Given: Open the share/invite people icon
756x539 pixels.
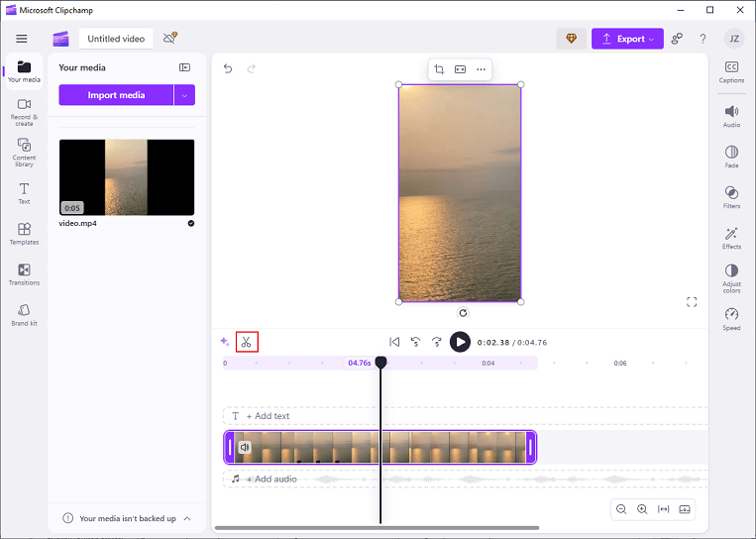Looking at the screenshot, I should point(677,39).
